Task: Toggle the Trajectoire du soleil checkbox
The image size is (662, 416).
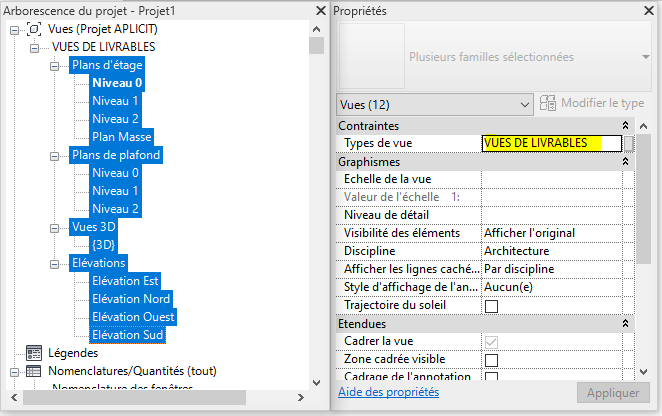Action: click(x=491, y=306)
